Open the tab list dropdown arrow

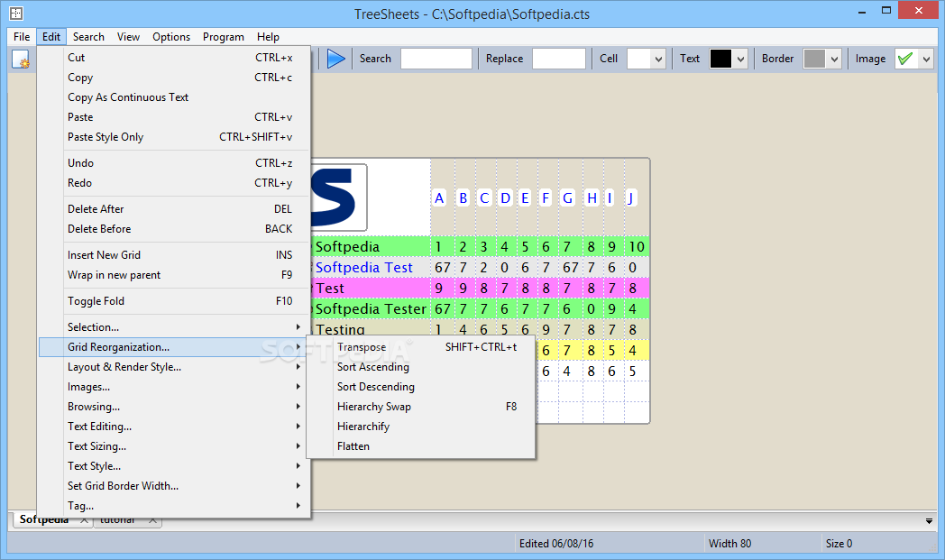pyautogui.click(x=929, y=521)
